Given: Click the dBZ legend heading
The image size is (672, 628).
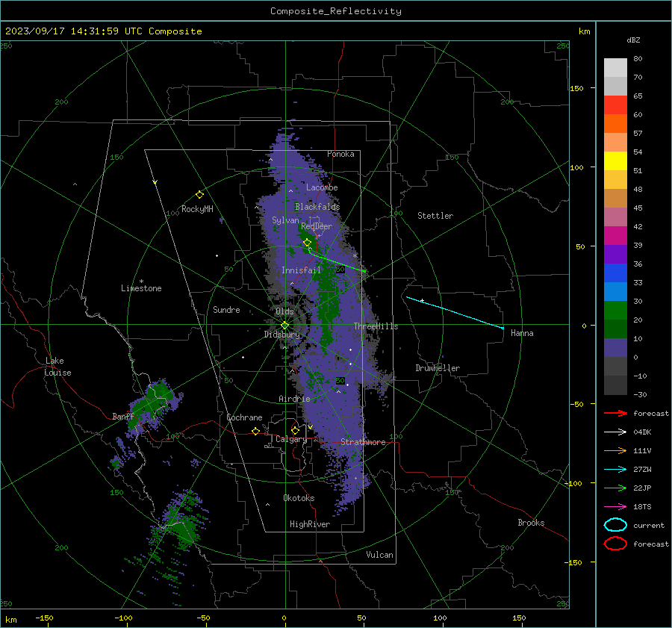Looking at the screenshot, I should [x=633, y=40].
